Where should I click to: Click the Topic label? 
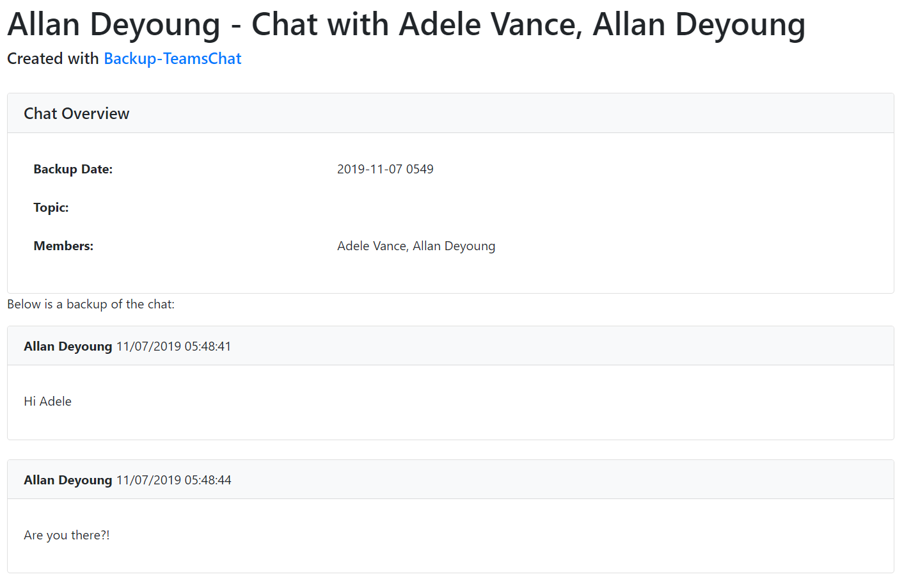click(51, 207)
